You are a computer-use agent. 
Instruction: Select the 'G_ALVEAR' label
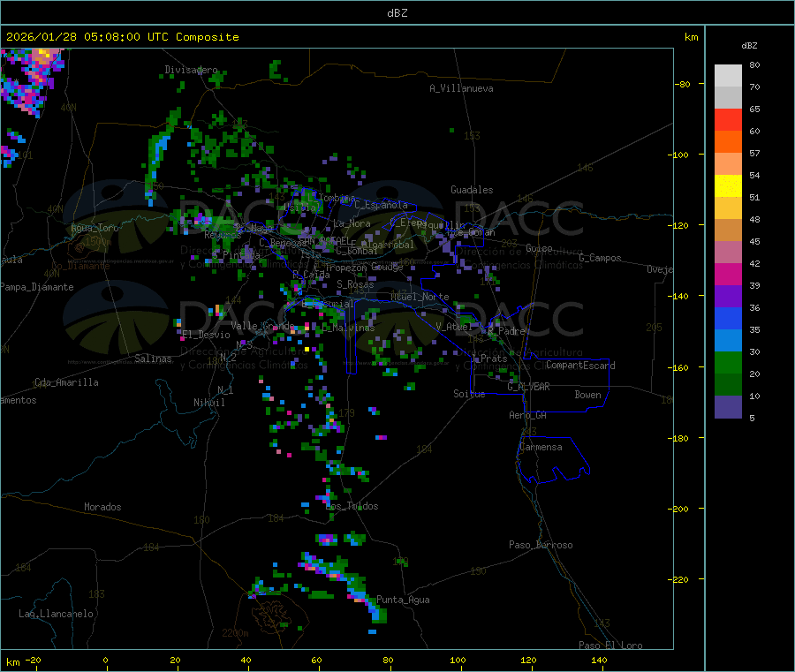529,387
